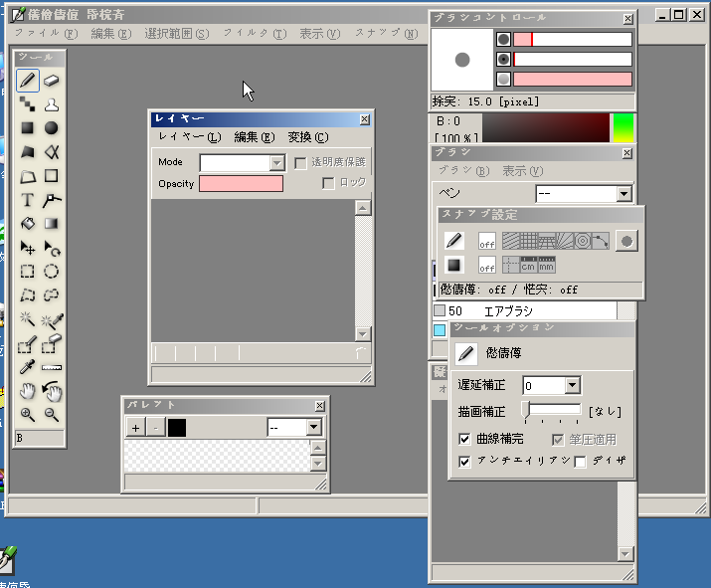
Task: Open the ペン brush group dropdown
Action: click(x=623, y=194)
